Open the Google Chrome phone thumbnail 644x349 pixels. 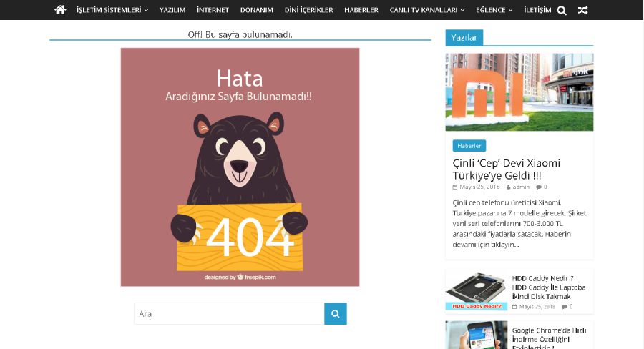point(477,335)
